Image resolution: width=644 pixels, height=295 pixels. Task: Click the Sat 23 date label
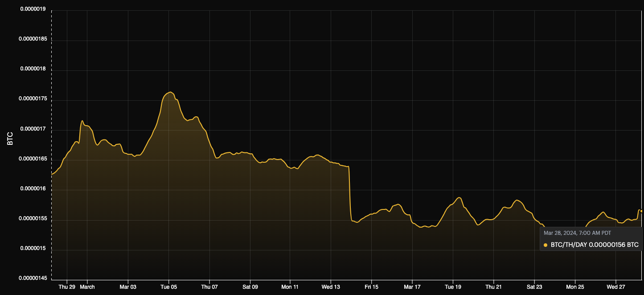[534, 287]
